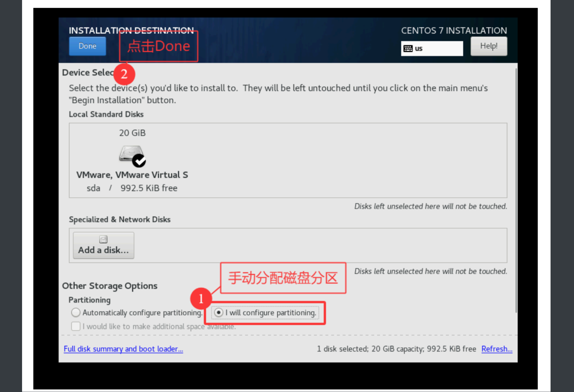The image size is (574, 392).
Task: Click the small disk icon in Add a disk
Action: [x=103, y=239]
